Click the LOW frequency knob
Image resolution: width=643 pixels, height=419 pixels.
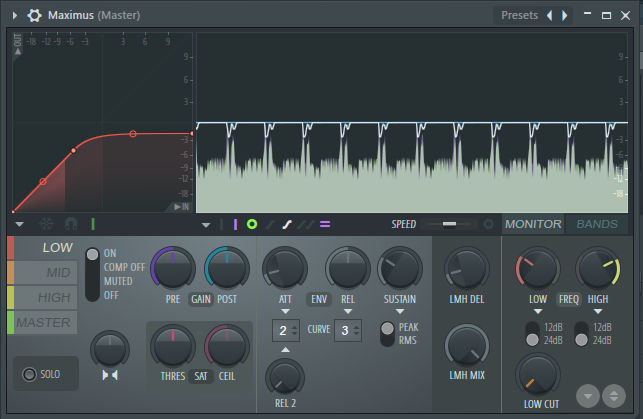click(538, 269)
